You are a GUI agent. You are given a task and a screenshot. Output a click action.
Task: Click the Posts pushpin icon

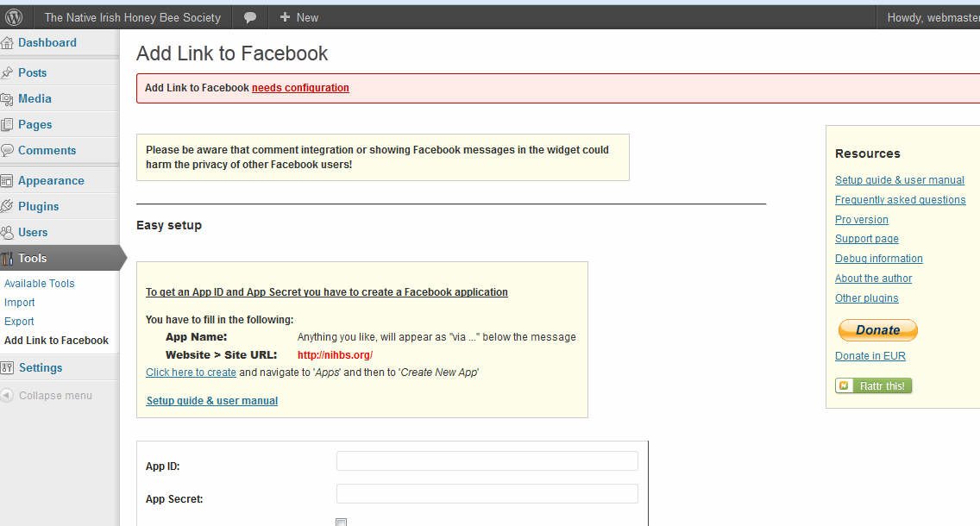7,72
